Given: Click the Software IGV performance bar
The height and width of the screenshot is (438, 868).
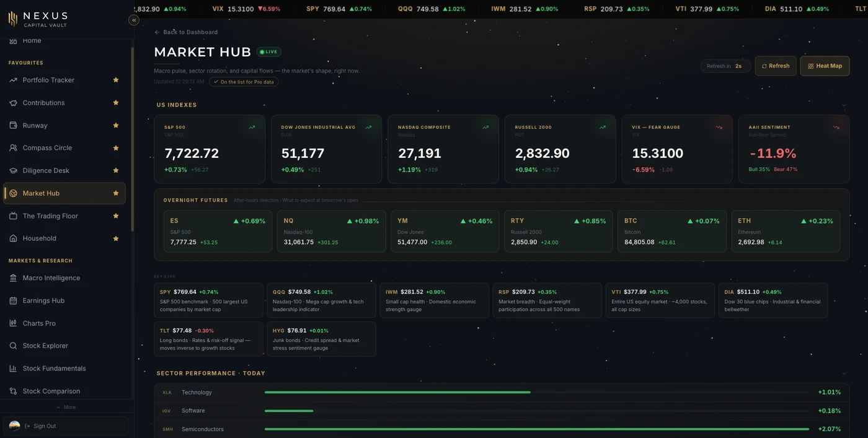Looking at the screenshot, I should click(x=537, y=411).
